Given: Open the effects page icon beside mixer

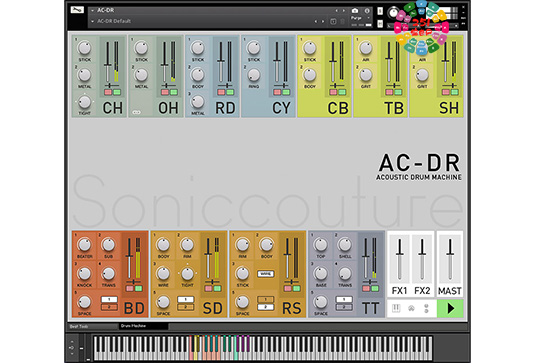Looking at the screenshot, I should pos(411,308).
